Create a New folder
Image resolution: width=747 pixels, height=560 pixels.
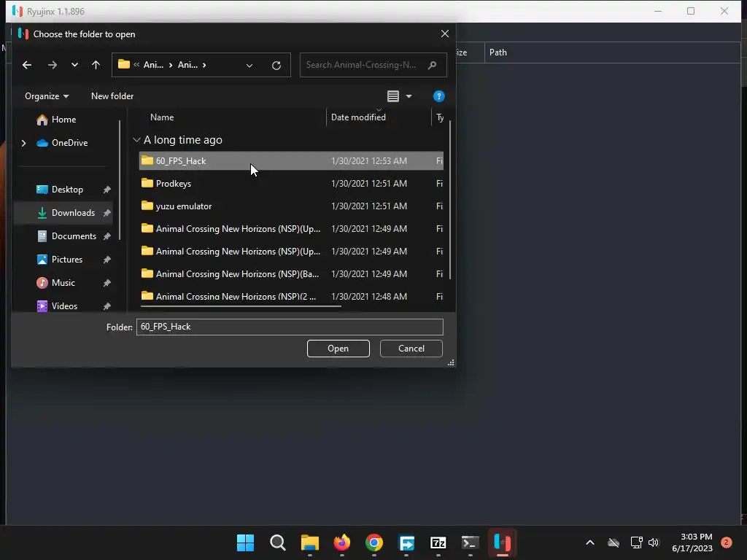point(112,96)
